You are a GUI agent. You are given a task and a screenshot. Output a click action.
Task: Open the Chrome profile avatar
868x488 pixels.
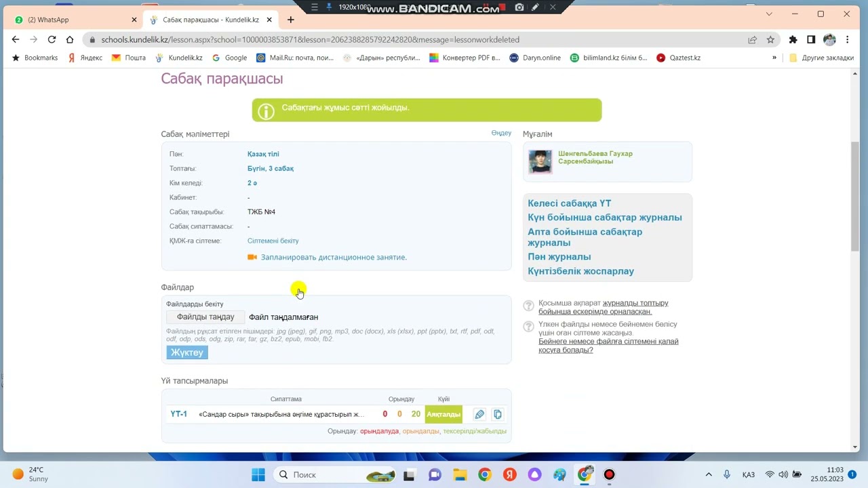pos(829,39)
